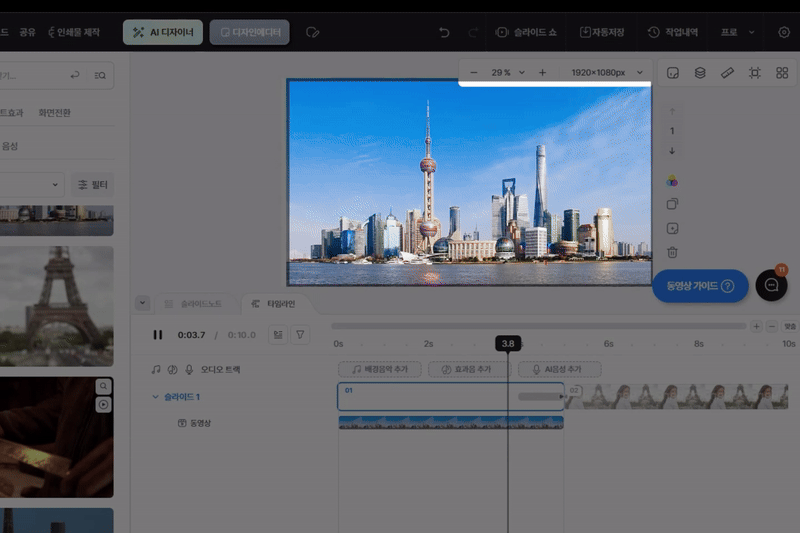The height and width of the screenshot is (533, 800).
Task: Select the ruler tool icon
Action: click(727, 73)
